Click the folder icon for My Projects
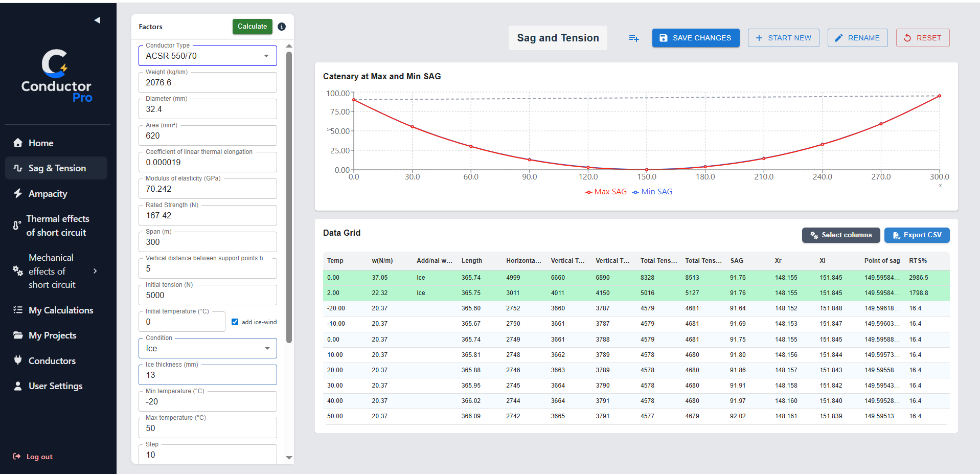This screenshot has height=474, width=980. click(x=18, y=335)
